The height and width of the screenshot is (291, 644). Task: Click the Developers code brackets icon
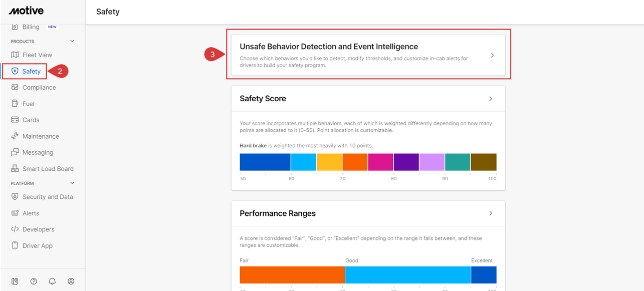15,229
